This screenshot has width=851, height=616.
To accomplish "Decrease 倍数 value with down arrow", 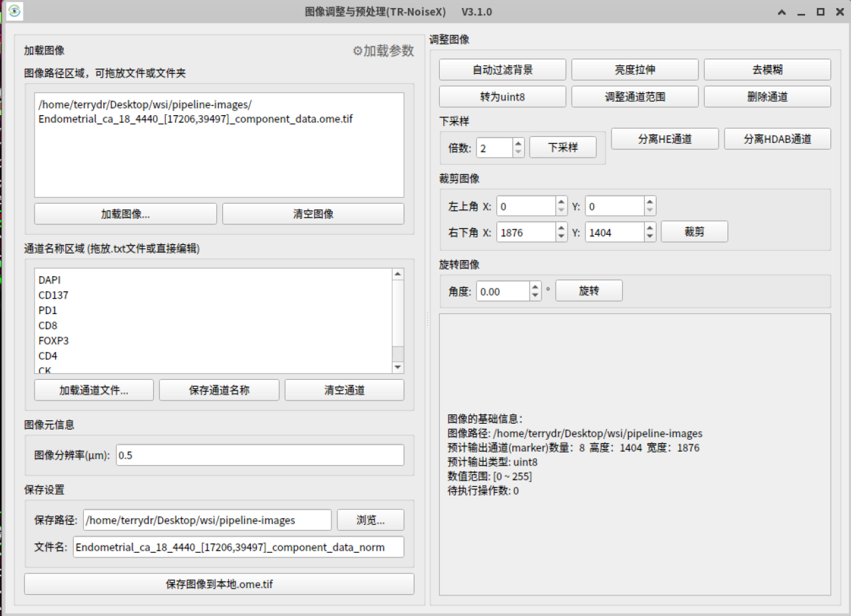I will pos(519,152).
